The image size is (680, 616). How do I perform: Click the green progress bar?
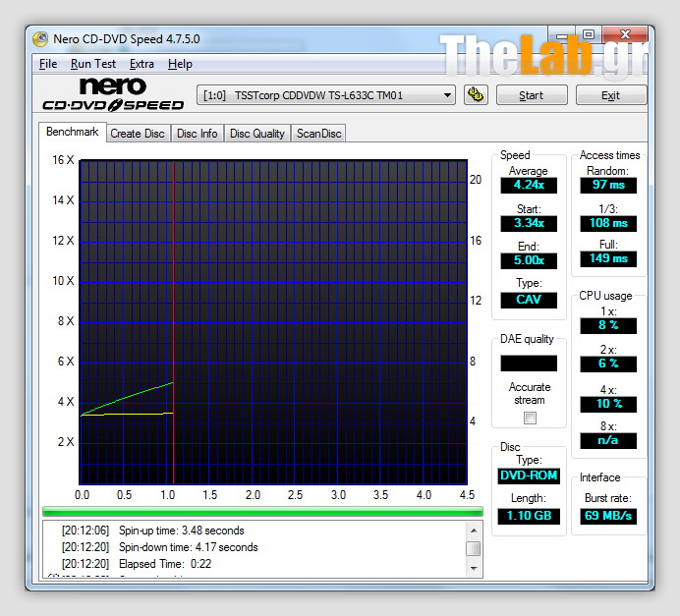pyautogui.click(x=262, y=512)
